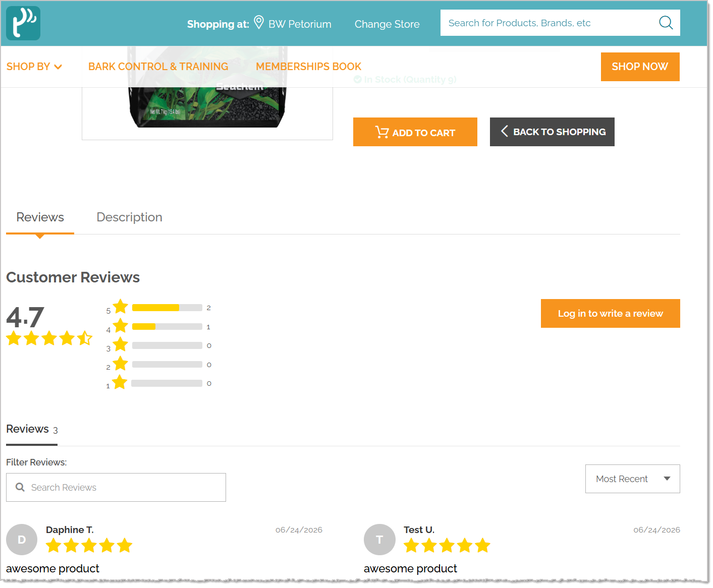The height and width of the screenshot is (588, 713).
Task: Click the Daphine T. reviewer name
Action: pos(70,530)
